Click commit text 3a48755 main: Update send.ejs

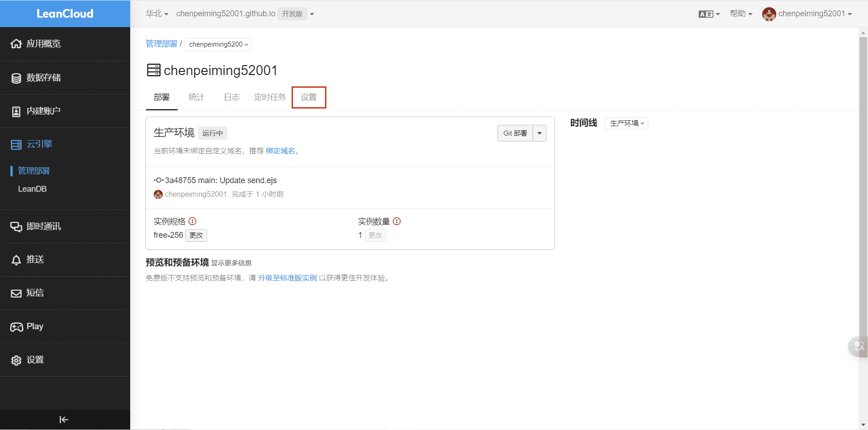221,180
